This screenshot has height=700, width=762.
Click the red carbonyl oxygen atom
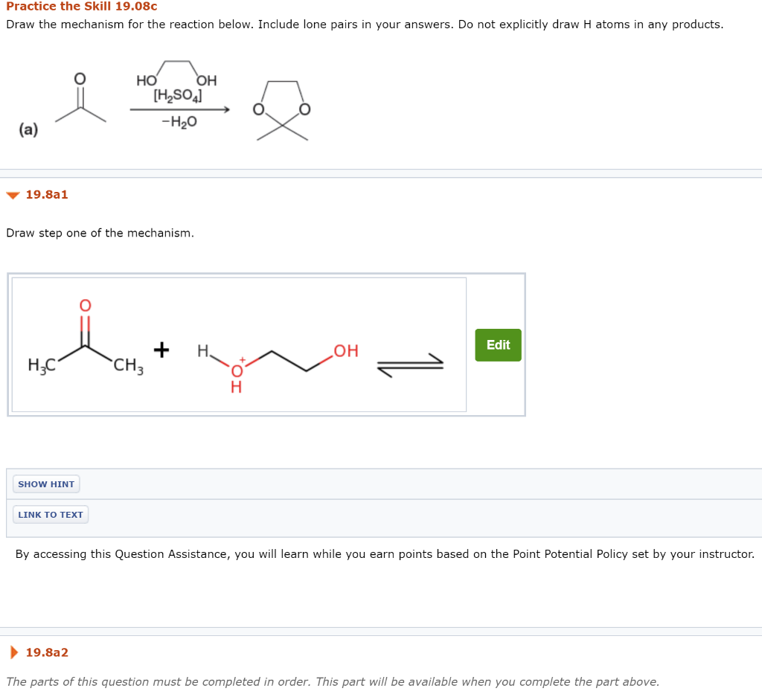pos(84,306)
